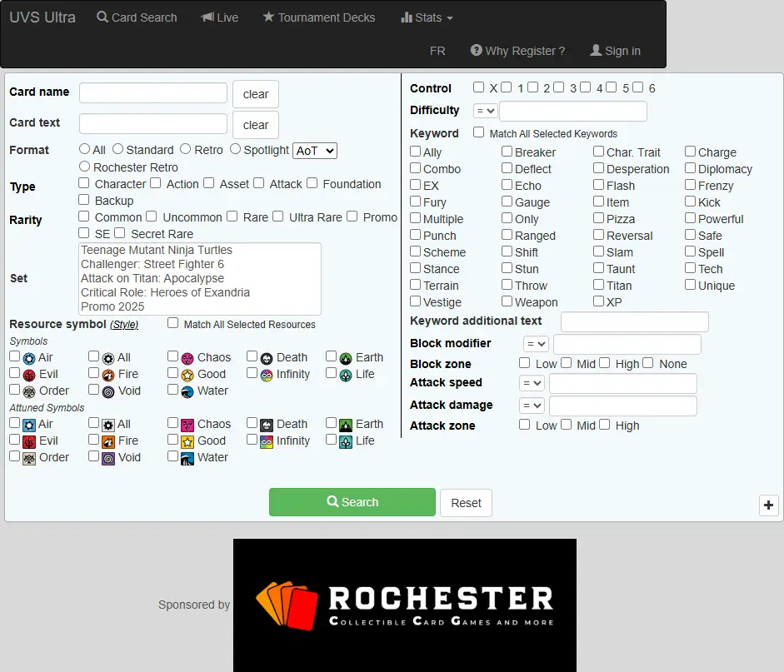Open the Stats dropdown menu
784x672 pixels.
tap(427, 17)
